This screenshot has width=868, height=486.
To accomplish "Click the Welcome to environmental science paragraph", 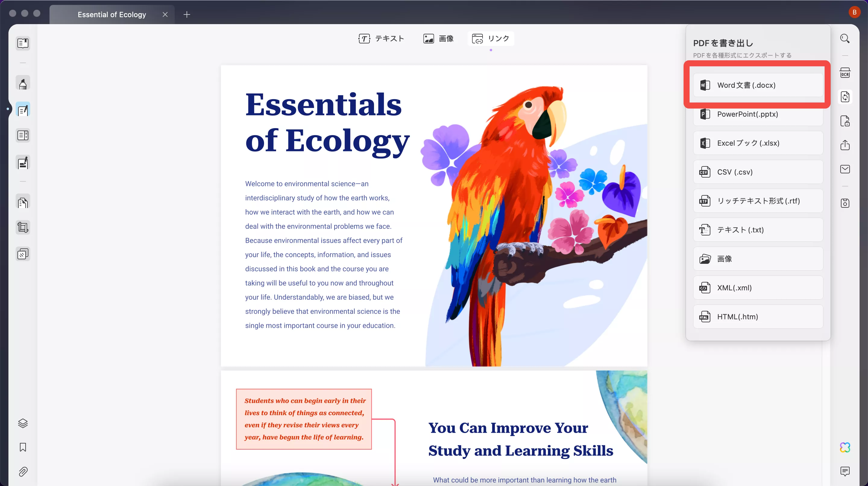I will [324, 254].
